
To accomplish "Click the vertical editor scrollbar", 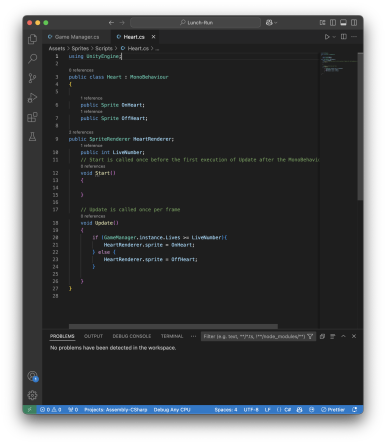I will click(x=360, y=126).
